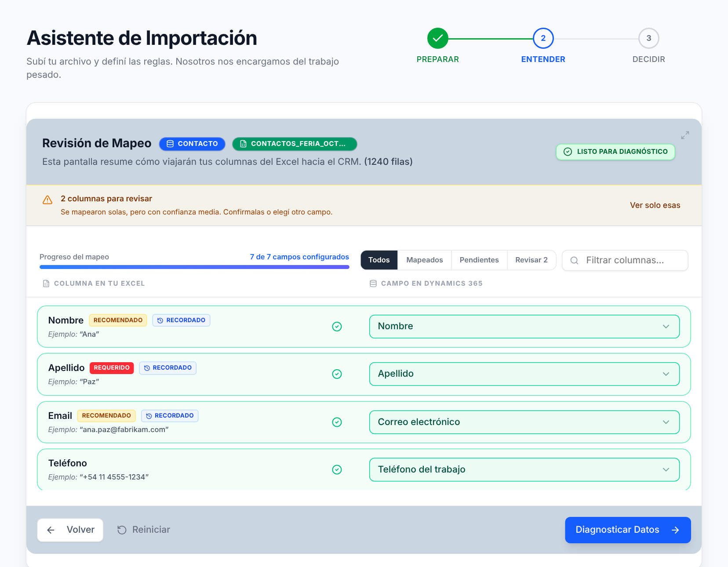Click the mapping progress bar

pos(194,267)
